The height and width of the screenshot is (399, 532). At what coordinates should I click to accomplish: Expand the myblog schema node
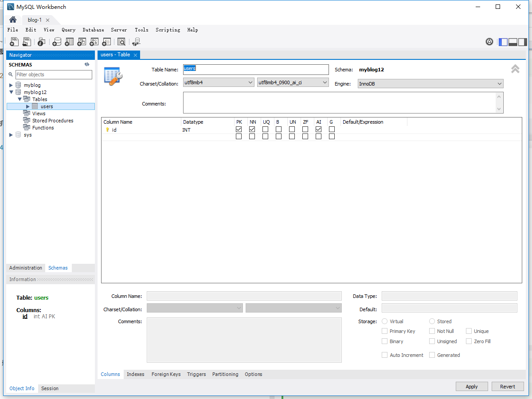click(11, 85)
